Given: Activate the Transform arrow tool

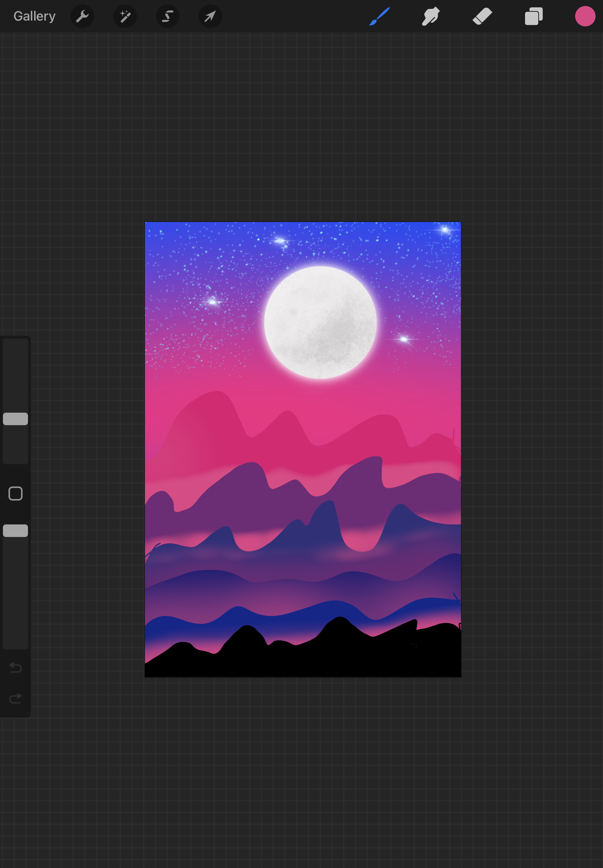Looking at the screenshot, I should (x=210, y=16).
